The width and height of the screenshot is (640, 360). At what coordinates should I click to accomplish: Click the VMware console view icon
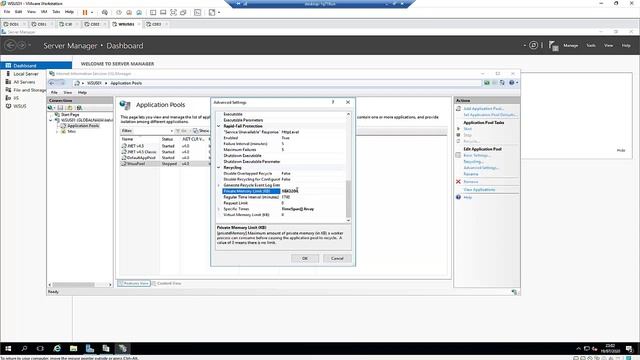(198, 12)
